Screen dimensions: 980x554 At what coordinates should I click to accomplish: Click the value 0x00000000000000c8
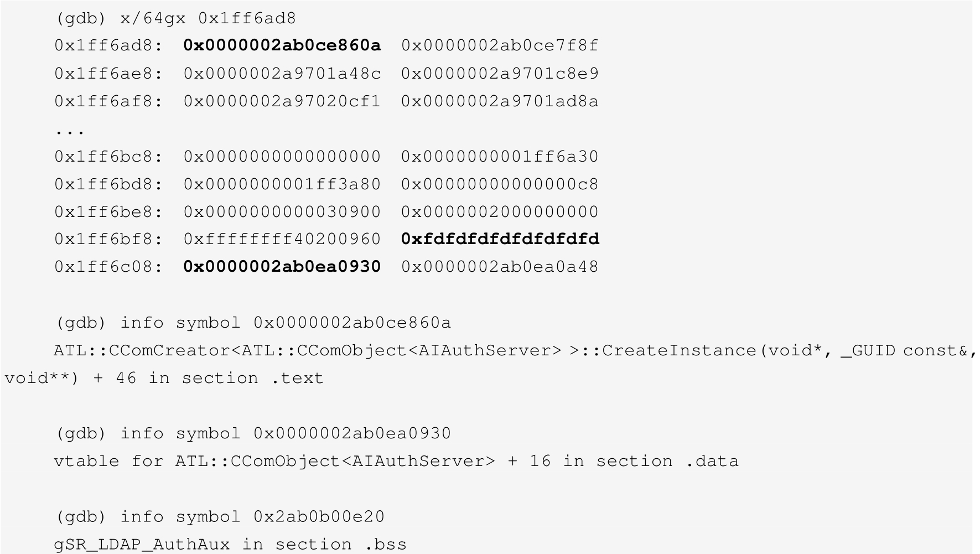500,184
